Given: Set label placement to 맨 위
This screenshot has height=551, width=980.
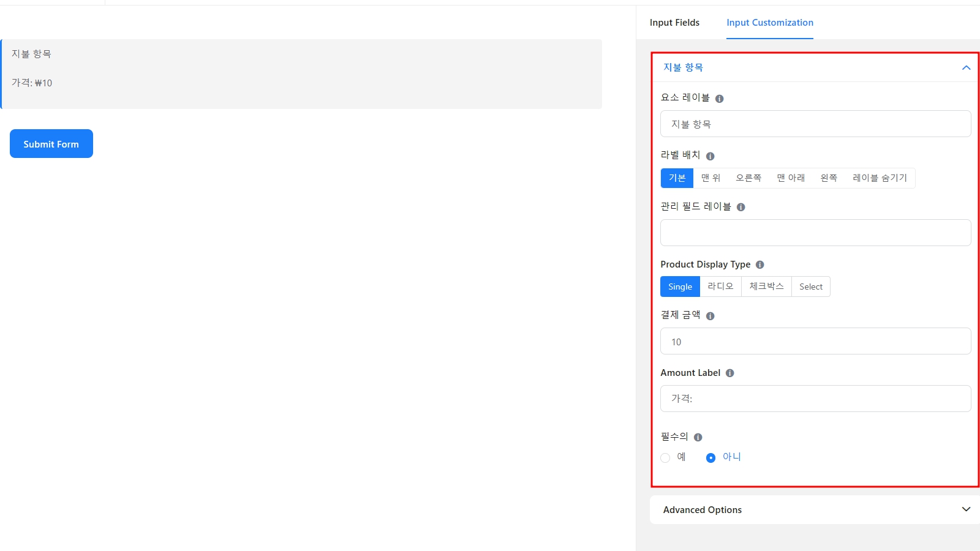Looking at the screenshot, I should tap(710, 178).
